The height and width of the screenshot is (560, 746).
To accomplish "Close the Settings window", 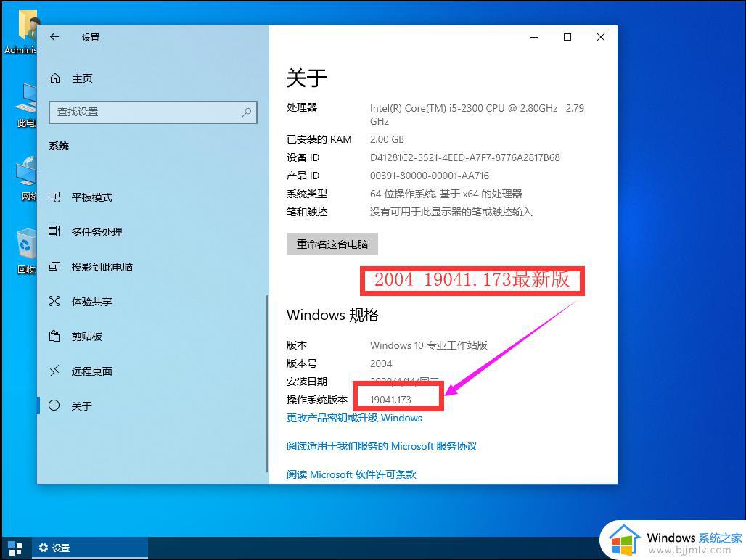I will point(600,37).
